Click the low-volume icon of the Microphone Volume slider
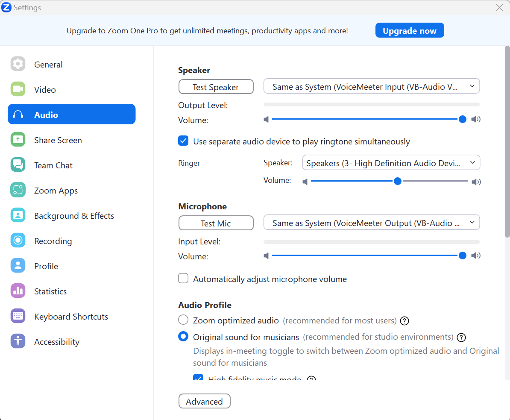This screenshot has width=510, height=420. [x=267, y=256]
